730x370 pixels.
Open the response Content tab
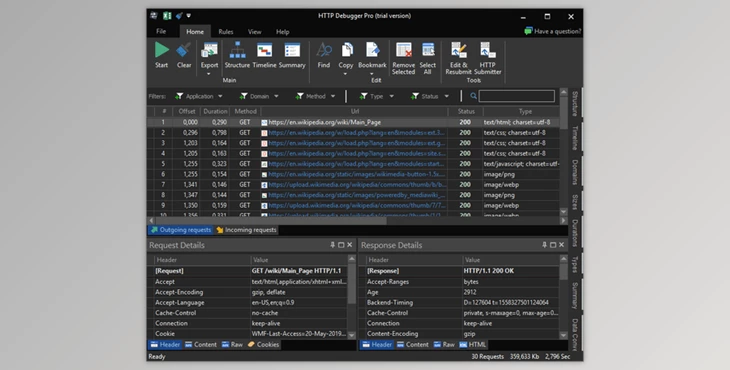[412, 345]
